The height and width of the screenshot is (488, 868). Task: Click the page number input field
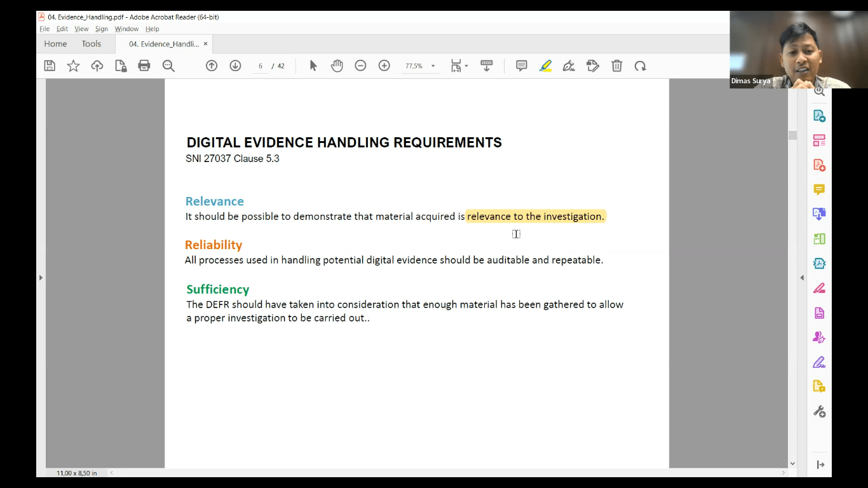[261, 66]
